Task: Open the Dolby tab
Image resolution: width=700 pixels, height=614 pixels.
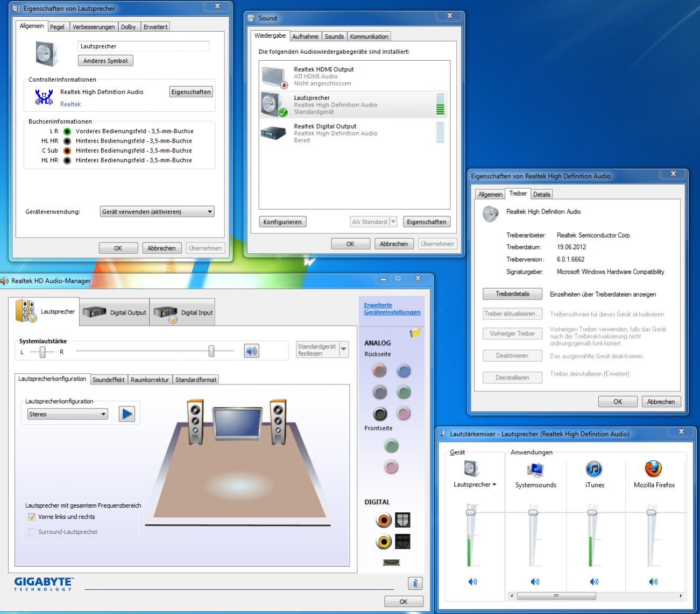Action: [129, 27]
